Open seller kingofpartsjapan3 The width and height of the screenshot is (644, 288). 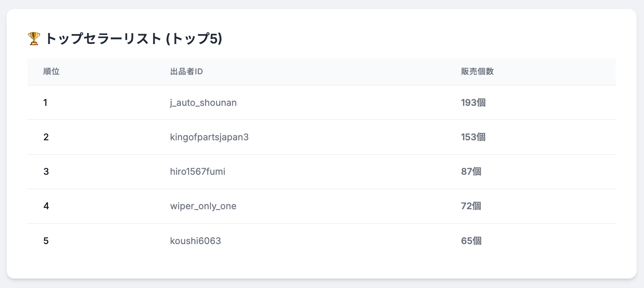[209, 137]
